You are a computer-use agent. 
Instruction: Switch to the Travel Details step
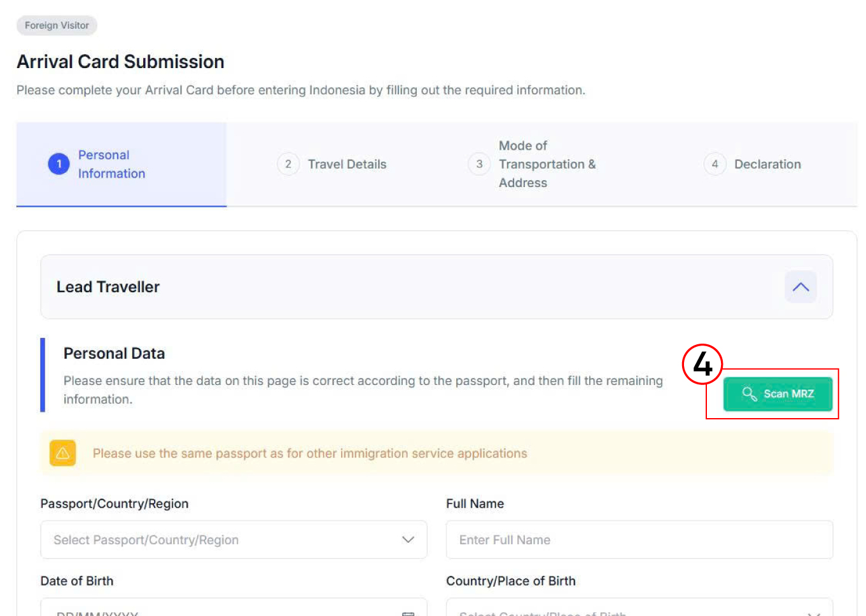[x=347, y=164]
